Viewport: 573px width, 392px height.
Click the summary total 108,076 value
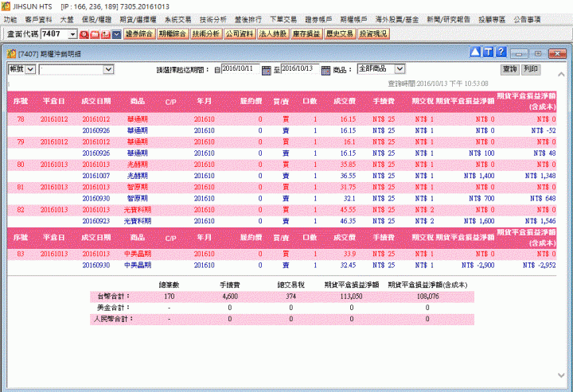pos(427,297)
